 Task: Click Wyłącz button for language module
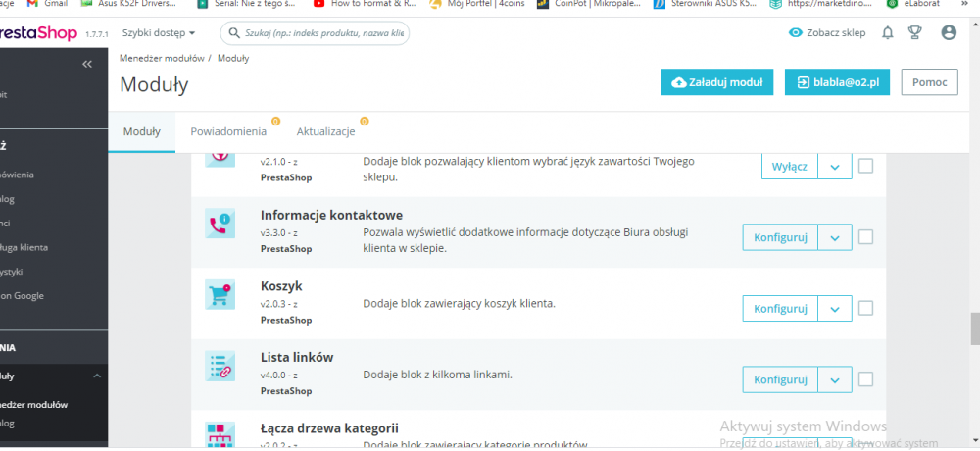pos(789,167)
